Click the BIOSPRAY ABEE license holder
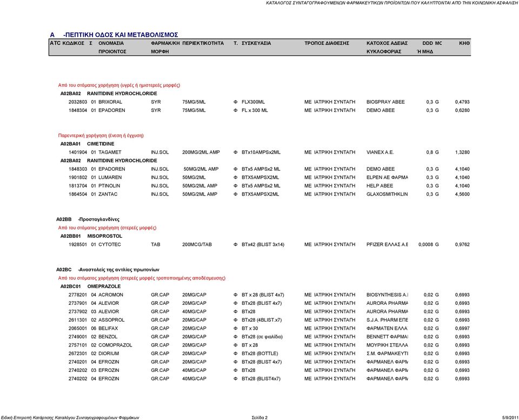Image resolution: width=519 pixels, height=420 pixels. coord(385,102)
